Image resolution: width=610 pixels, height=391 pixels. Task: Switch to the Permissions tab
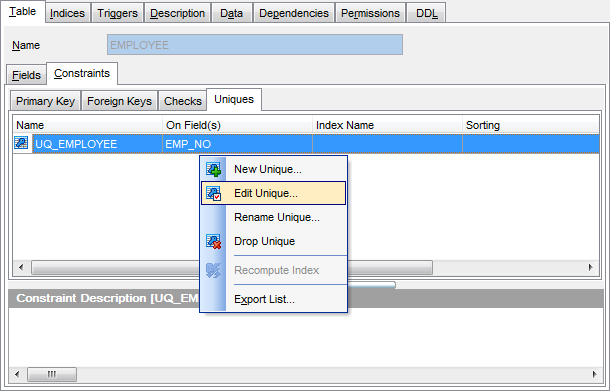(x=370, y=13)
